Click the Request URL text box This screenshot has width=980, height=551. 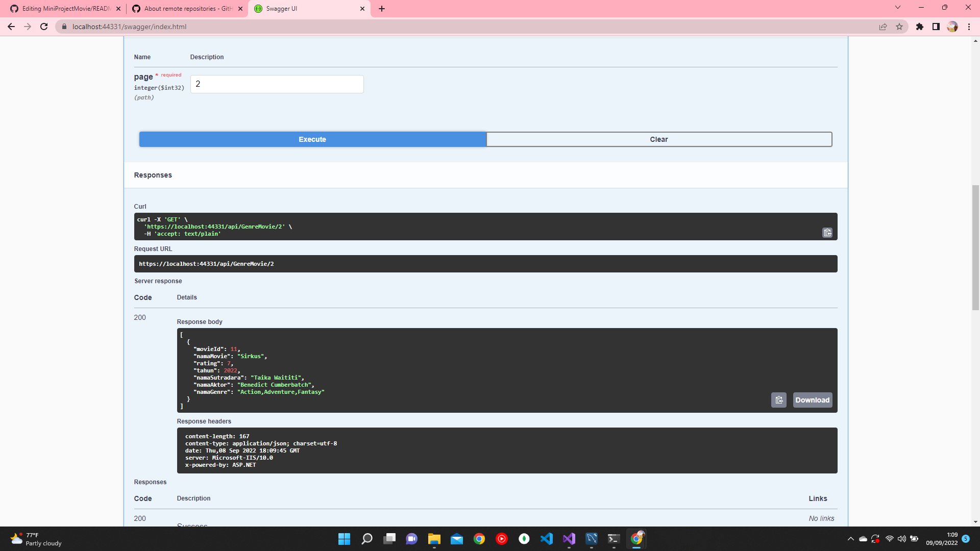(485, 264)
